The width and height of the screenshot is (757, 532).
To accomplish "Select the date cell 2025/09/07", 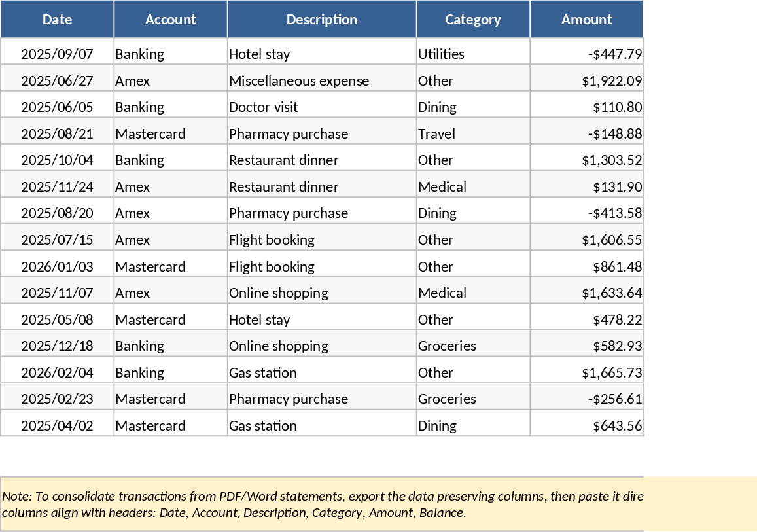I will point(57,54).
